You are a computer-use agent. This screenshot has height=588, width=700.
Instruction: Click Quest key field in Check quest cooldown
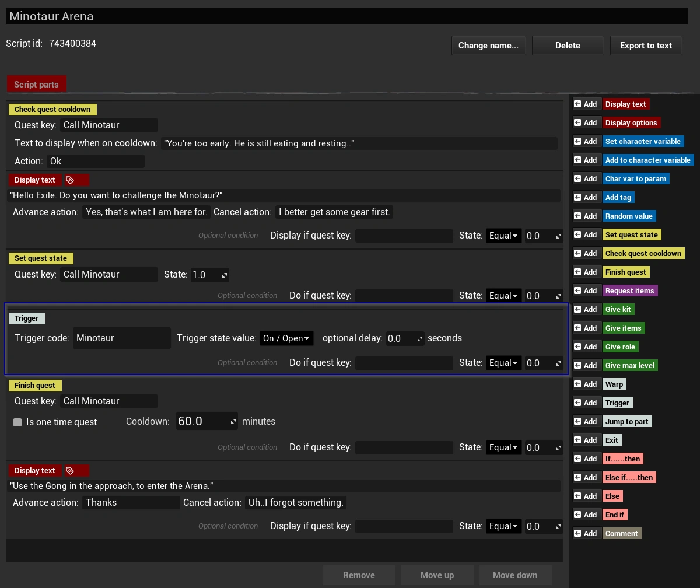108,125
